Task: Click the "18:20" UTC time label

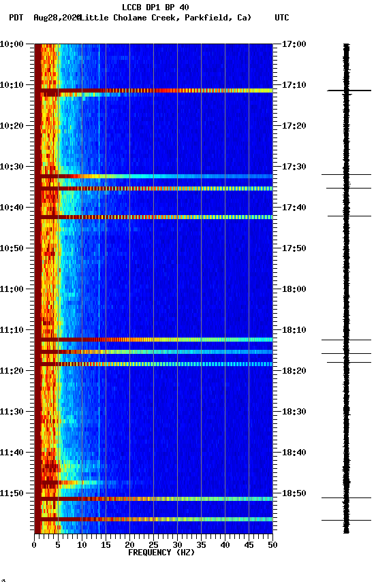Action: [x=294, y=372]
